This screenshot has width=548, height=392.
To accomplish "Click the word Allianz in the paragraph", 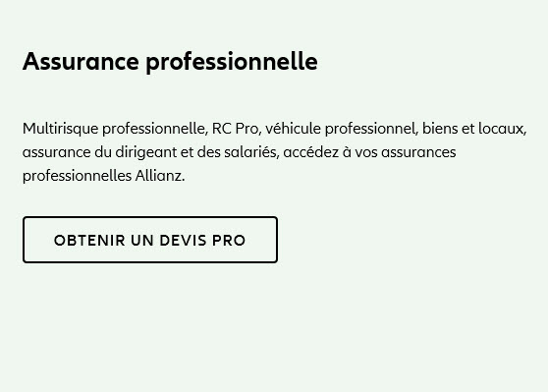I will (158, 176).
